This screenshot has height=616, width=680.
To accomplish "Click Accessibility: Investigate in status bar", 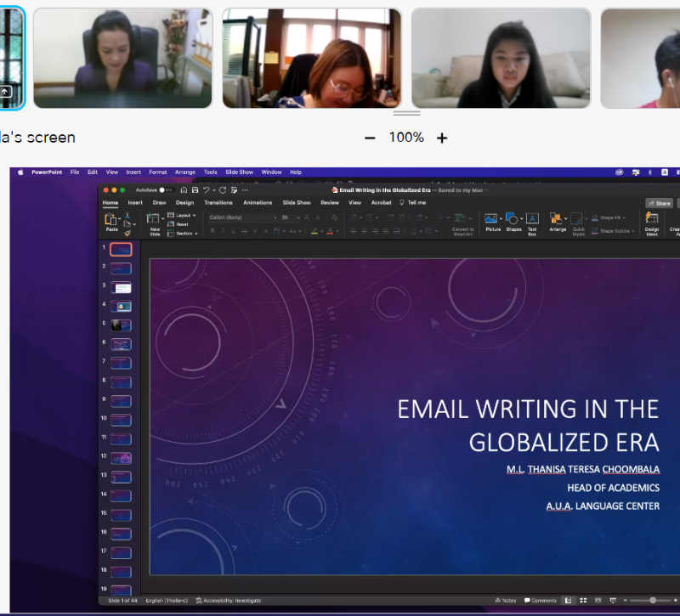I will pyautogui.click(x=229, y=601).
